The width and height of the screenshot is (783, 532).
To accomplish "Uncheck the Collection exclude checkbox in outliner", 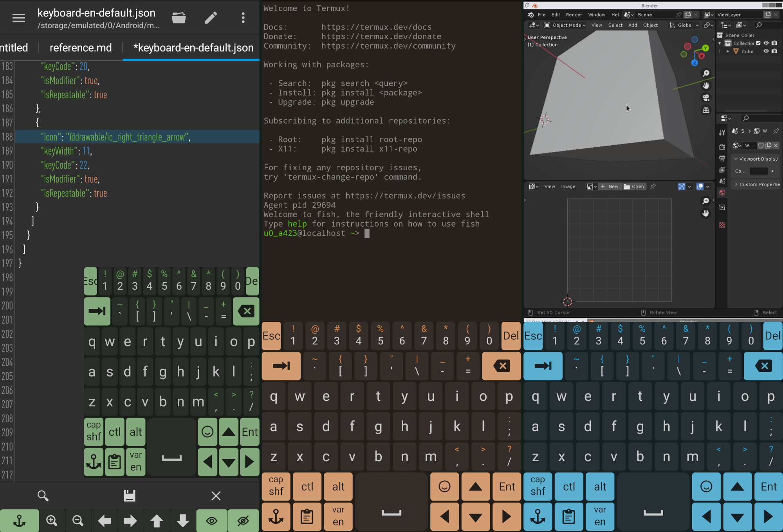I will (758, 43).
